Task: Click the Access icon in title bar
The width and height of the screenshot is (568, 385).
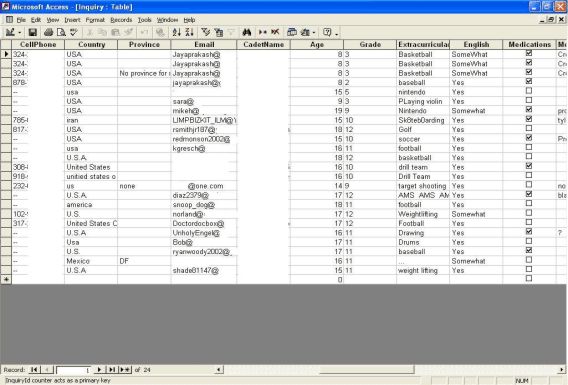Action: [5, 7]
